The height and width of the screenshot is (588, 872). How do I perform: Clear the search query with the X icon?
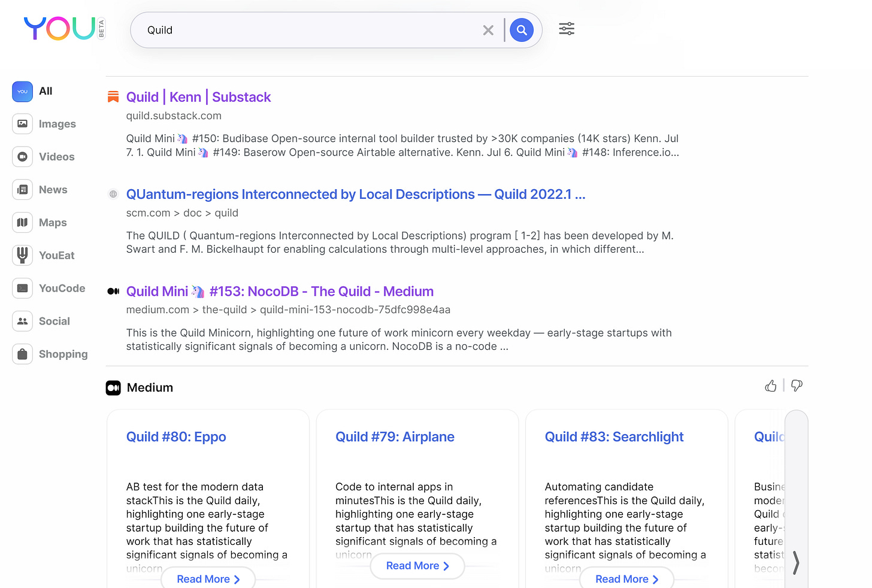pyautogui.click(x=488, y=30)
